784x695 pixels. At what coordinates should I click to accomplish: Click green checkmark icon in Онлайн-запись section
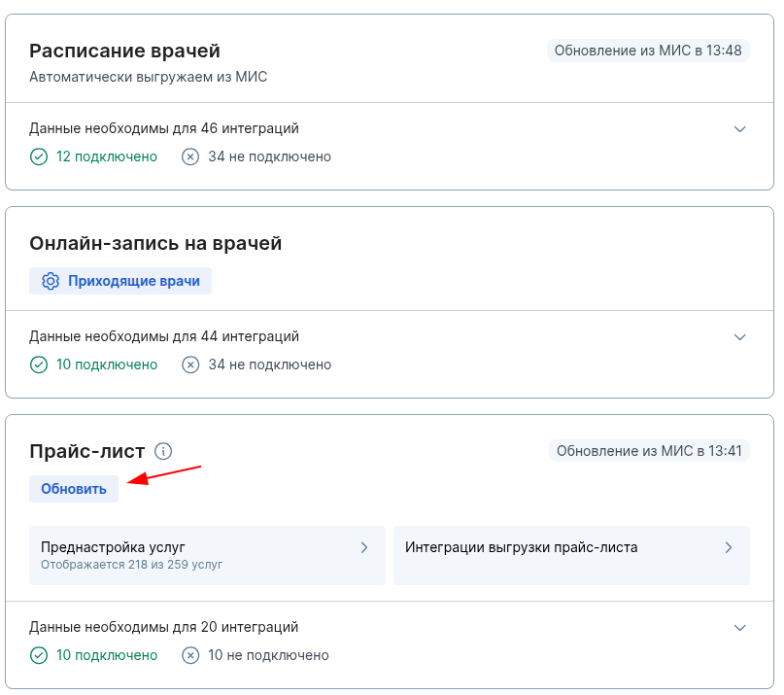coord(39,365)
